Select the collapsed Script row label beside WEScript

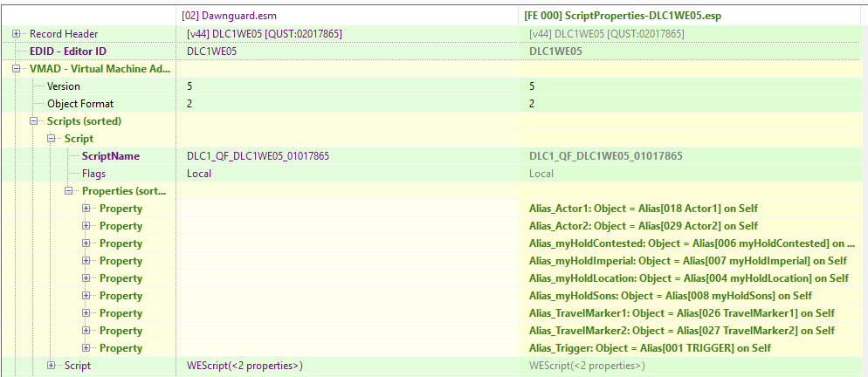click(x=78, y=366)
